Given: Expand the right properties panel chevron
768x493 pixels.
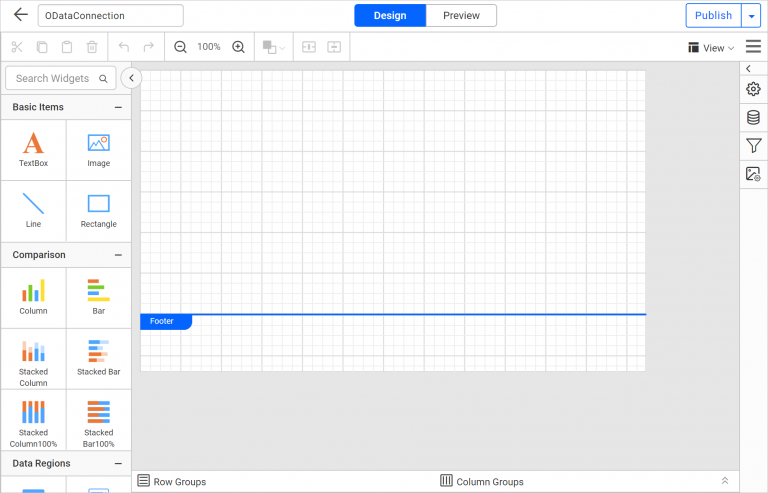Looking at the screenshot, I should pyautogui.click(x=748, y=69).
